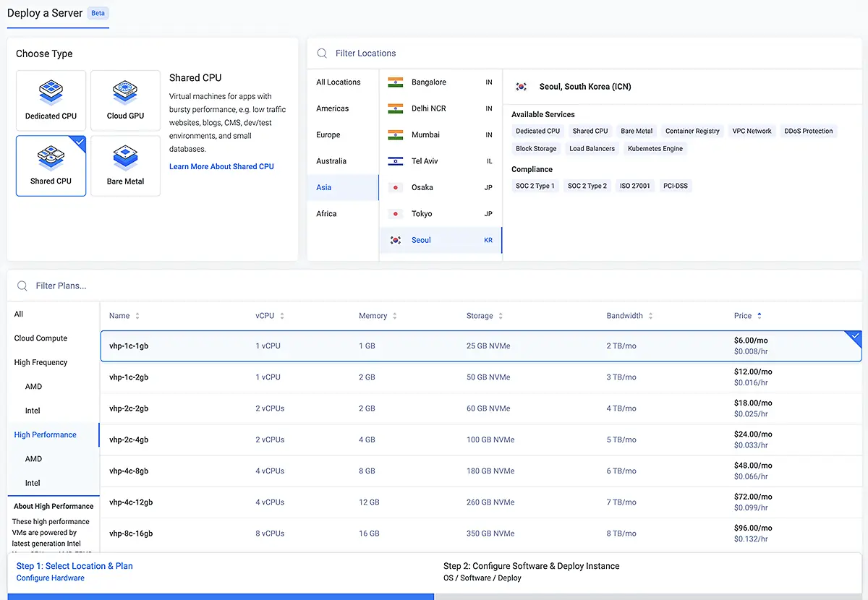Click the Shared CPU type icon
This screenshot has width=868, height=600.
point(51,156)
